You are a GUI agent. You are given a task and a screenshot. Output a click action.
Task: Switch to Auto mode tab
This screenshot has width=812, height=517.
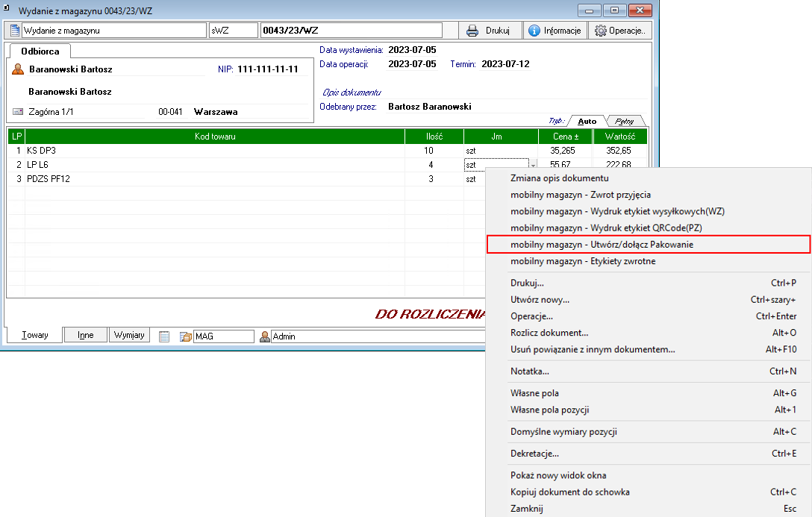[x=587, y=121]
